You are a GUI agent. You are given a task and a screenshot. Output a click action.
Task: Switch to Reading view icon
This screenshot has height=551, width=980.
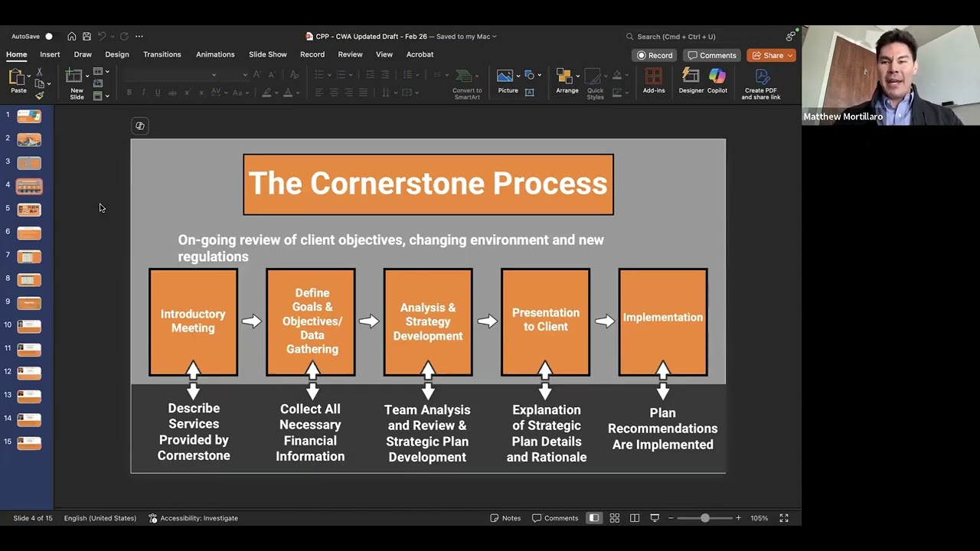[635, 518]
